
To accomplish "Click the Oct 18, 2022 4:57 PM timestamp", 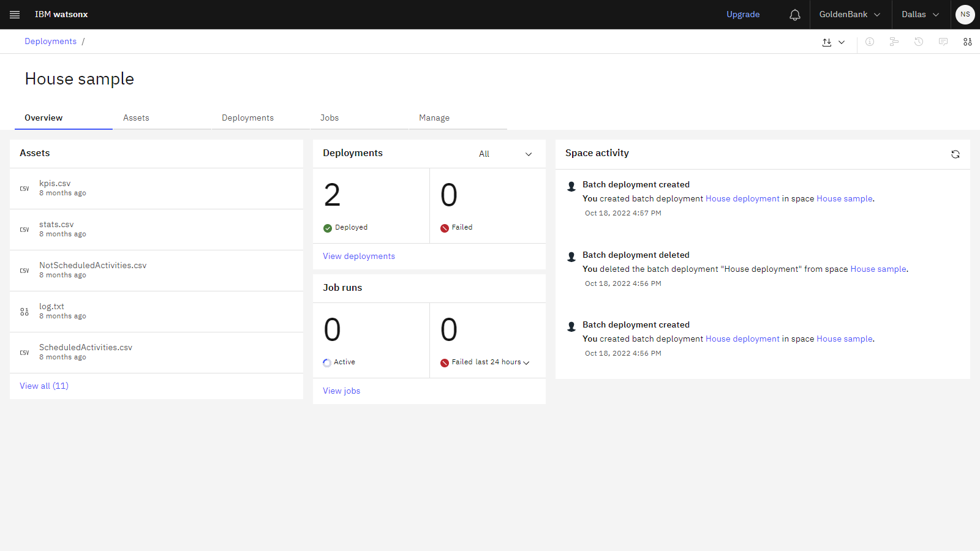I will (623, 214).
